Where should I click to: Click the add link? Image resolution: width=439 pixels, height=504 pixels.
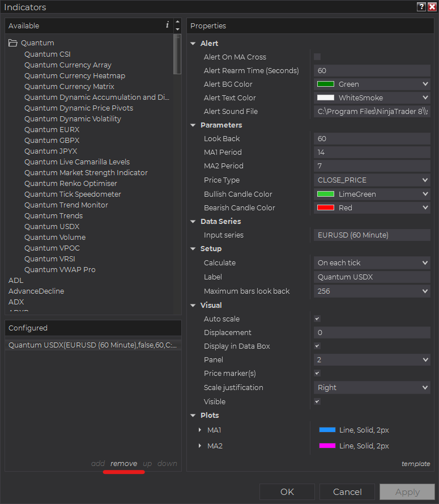[98, 464]
